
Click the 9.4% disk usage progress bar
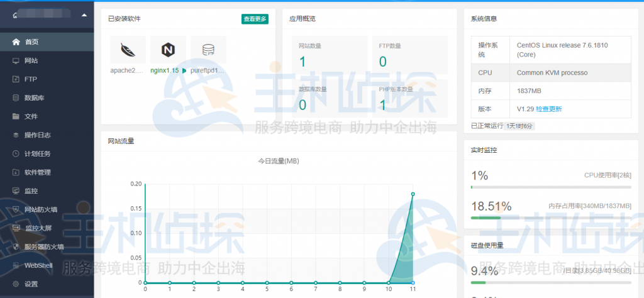551,282
